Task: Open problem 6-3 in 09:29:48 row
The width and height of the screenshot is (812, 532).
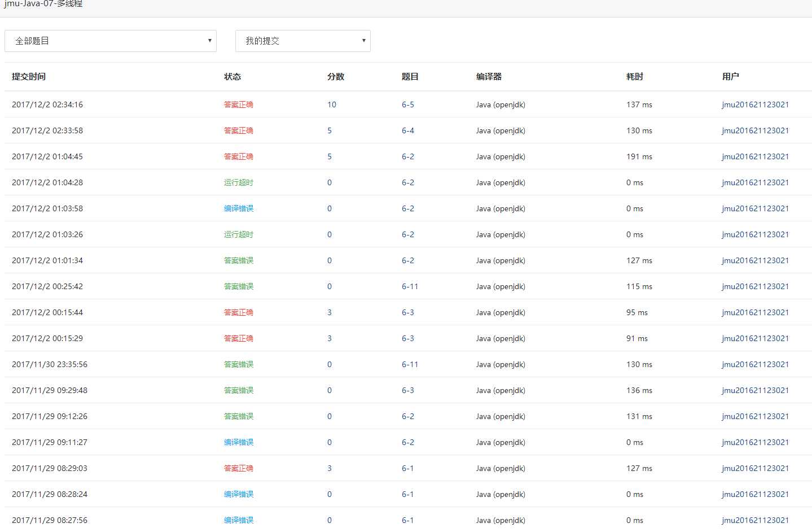Action: click(408, 390)
